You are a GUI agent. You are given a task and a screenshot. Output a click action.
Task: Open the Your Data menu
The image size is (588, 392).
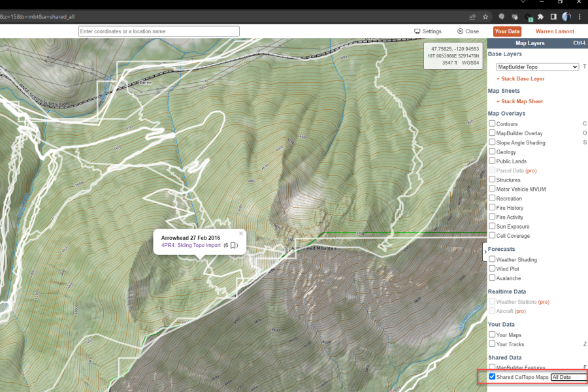pos(507,31)
